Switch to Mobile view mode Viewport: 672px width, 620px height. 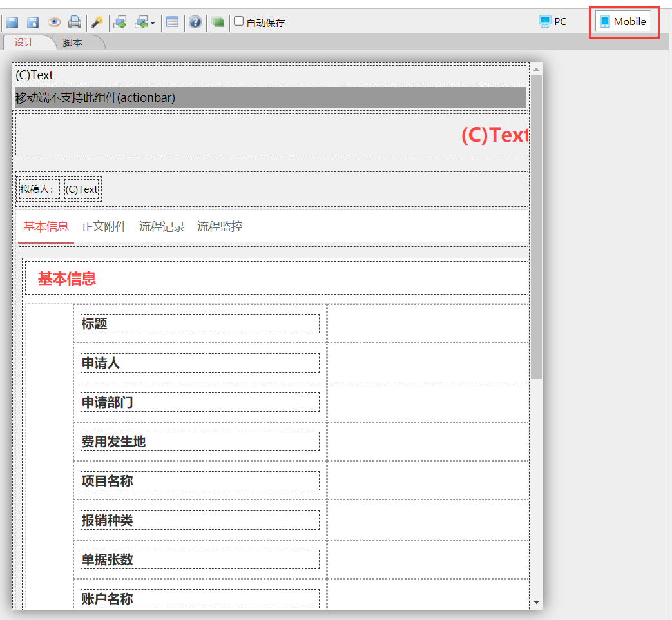[x=623, y=22]
